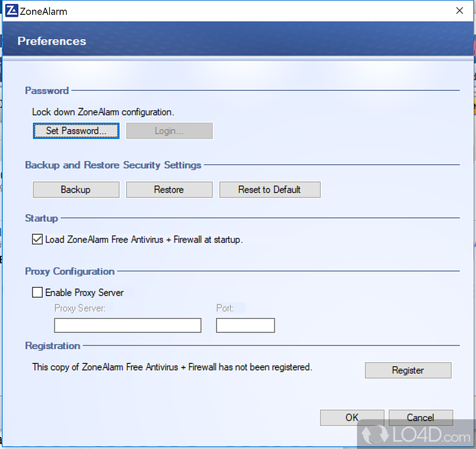Click 'Lock down ZoneAlarm configuration.' text
Viewport: 476px width, 449px height.
pos(103,112)
